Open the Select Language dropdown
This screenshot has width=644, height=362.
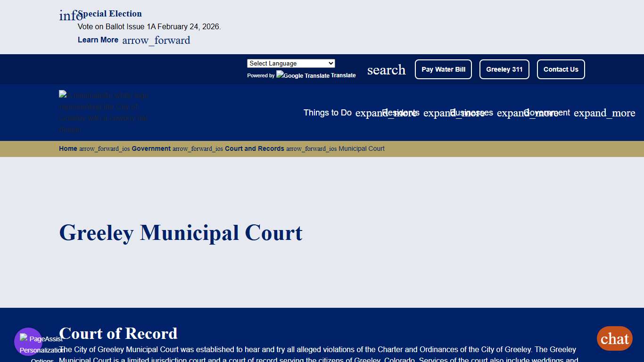pos(291,63)
